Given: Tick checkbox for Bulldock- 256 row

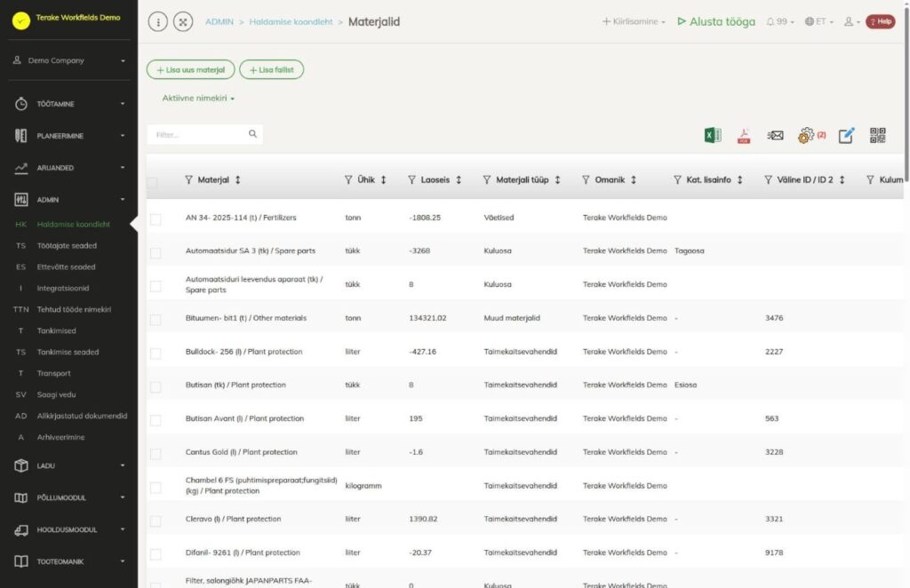Looking at the screenshot, I should [156, 354].
